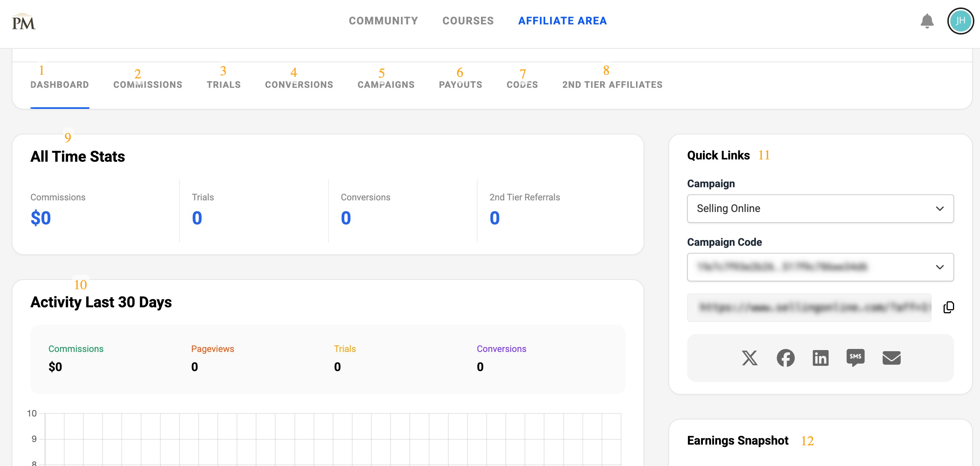Share link via X icon
Image resolution: width=980 pixels, height=466 pixels.
[749, 358]
